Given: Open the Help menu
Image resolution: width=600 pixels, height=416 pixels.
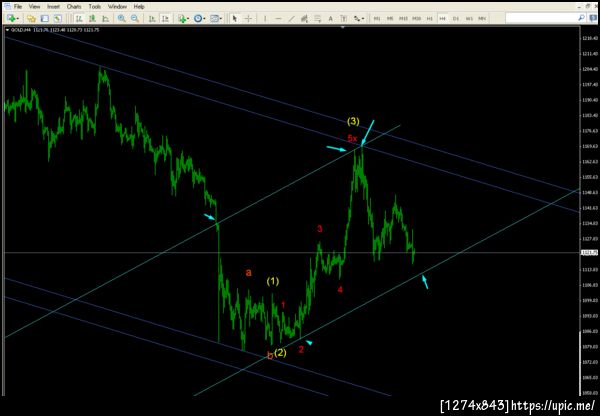Looking at the screenshot, I should (139, 7).
